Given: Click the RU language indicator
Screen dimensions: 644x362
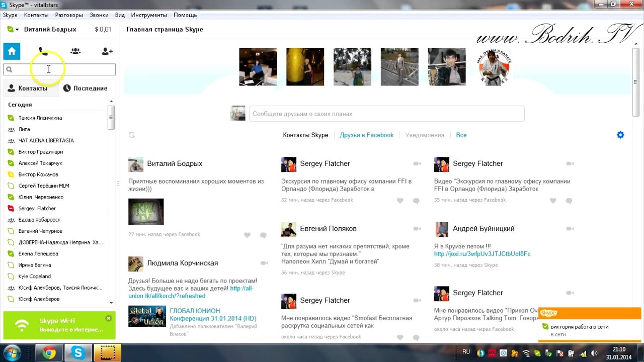Looking at the screenshot, I should tap(466, 352).
